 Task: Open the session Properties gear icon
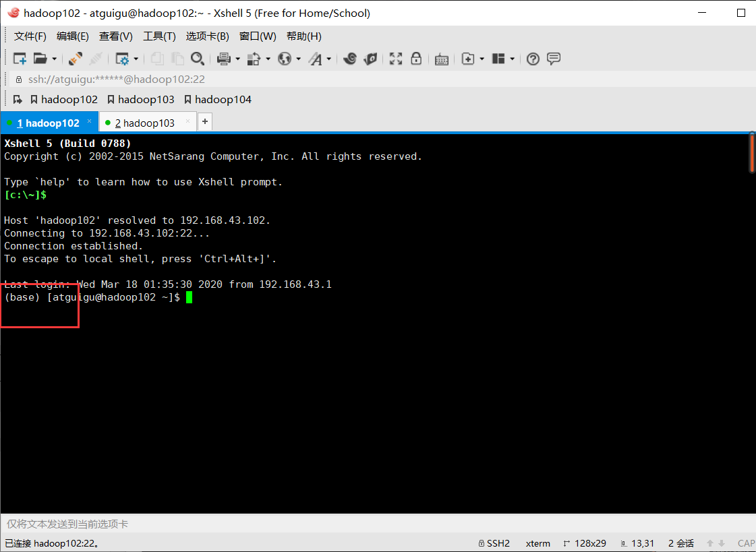pos(123,59)
